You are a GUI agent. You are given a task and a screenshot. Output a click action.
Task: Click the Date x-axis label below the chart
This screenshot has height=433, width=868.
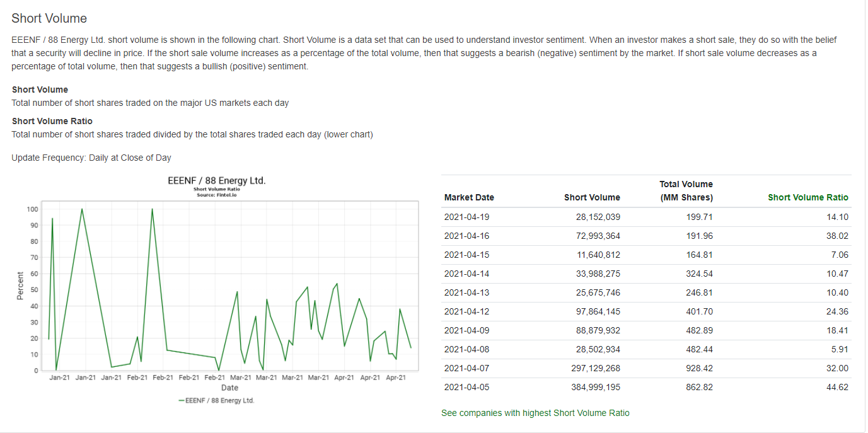229,388
